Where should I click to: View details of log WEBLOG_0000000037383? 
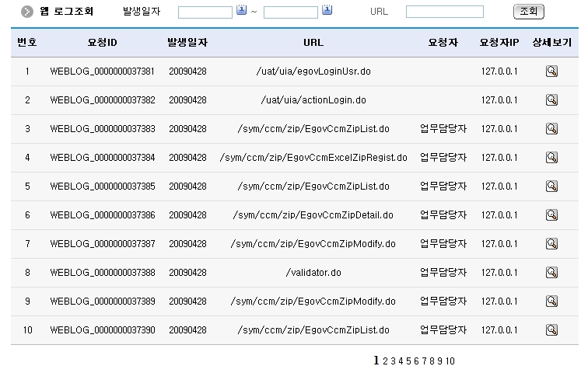click(551, 129)
